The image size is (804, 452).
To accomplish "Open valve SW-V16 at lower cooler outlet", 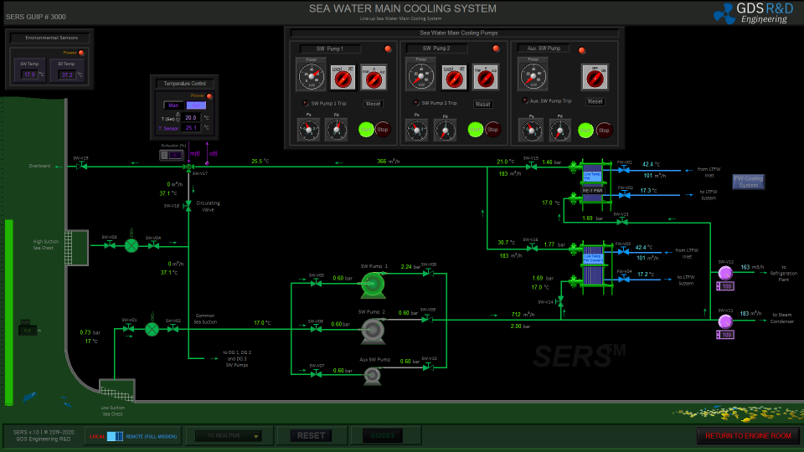I will click(532, 248).
